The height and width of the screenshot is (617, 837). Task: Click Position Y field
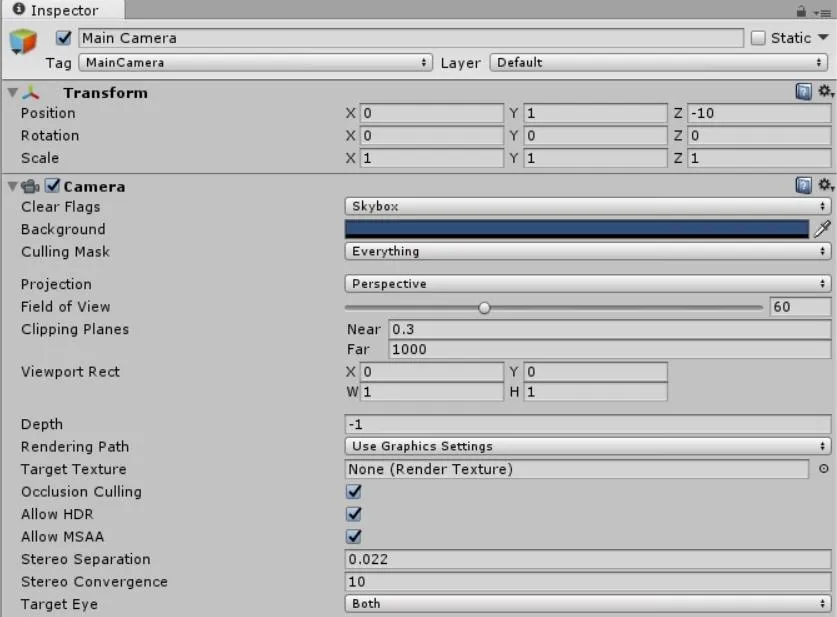[x=595, y=113]
